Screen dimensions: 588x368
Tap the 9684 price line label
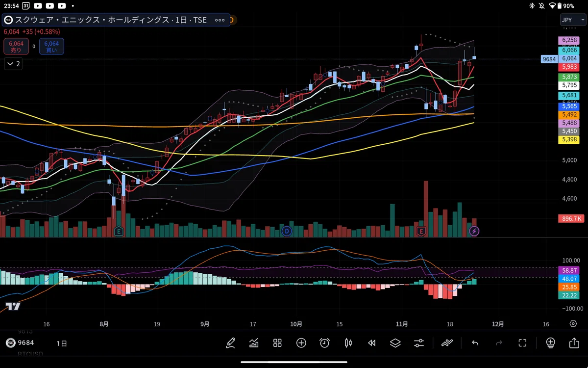click(549, 59)
